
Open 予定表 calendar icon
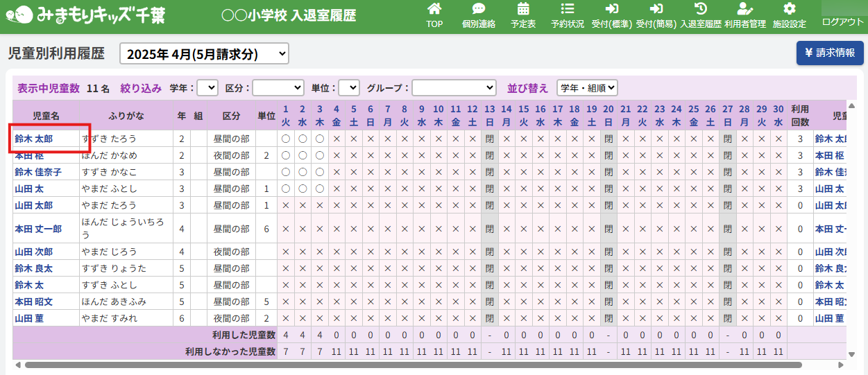tap(523, 10)
